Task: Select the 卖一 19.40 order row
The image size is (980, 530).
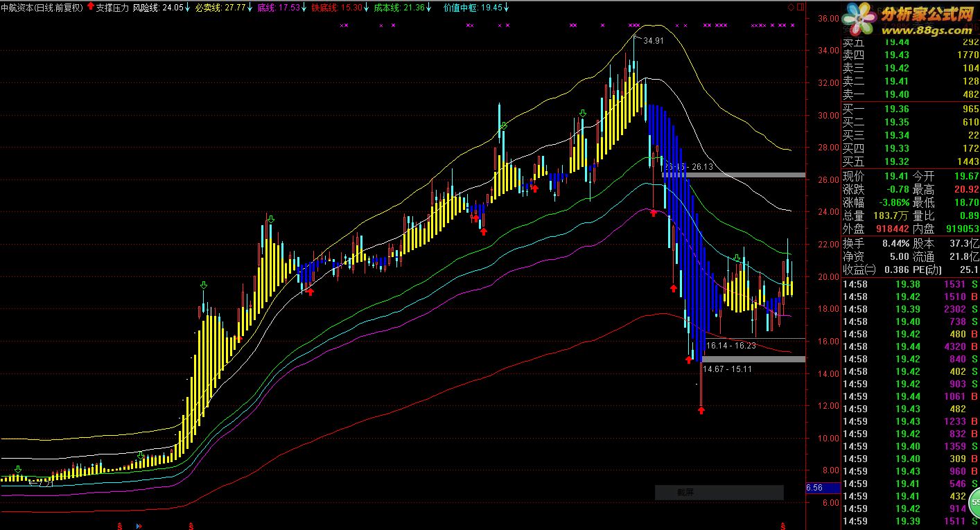Action: 911,94
